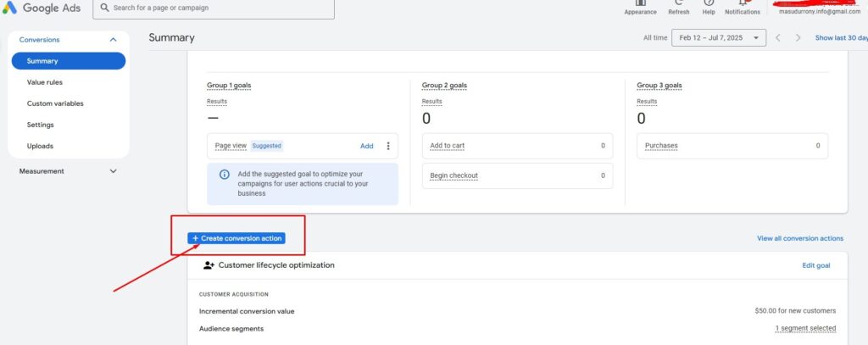Open the Appearance icon in header
Screen dimensions: 868x345
640,4
